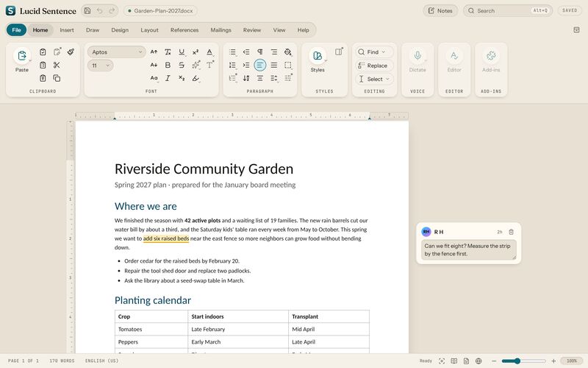Cut selection with the scissors icon
The image size is (588, 368).
pos(57,65)
